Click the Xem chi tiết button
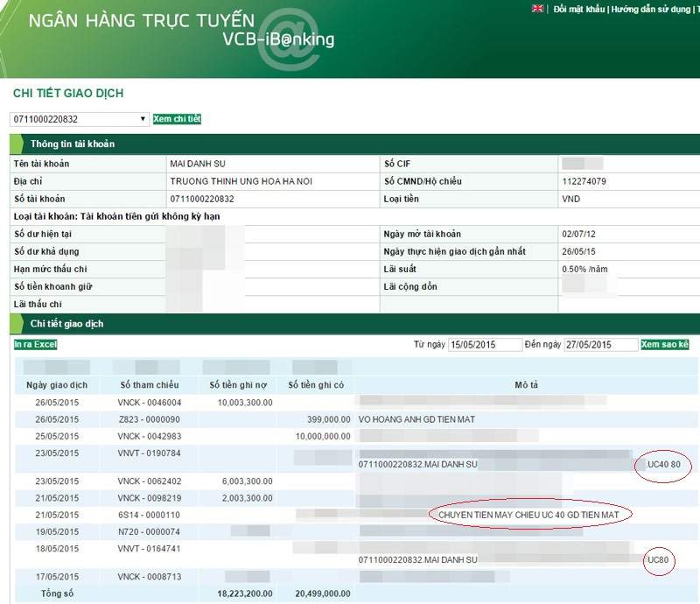Screen dimensions: 700x604 (178, 119)
